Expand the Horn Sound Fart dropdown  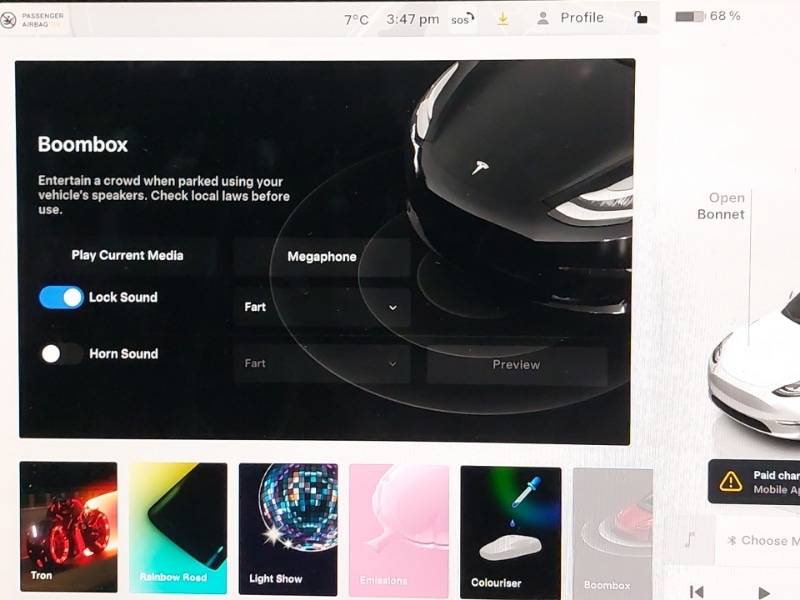click(321, 364)
